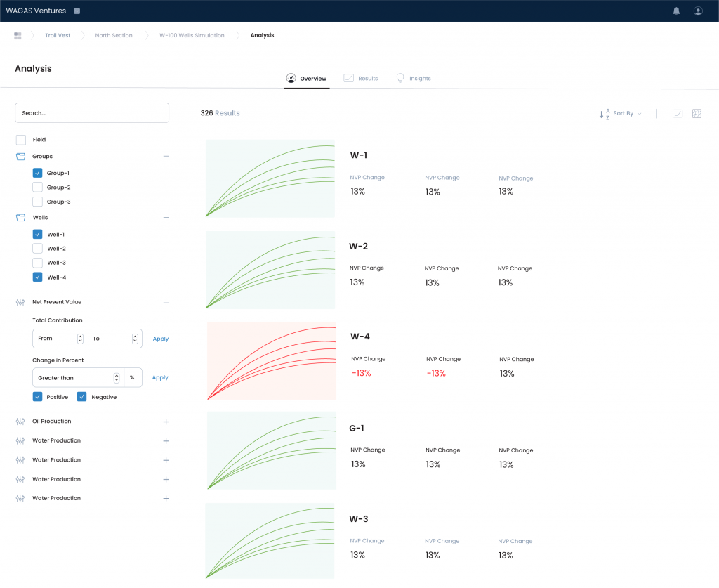Uncheck the Group-1 checkbox
The height and width of the screenshot is (588, 719).
(37, 173)
